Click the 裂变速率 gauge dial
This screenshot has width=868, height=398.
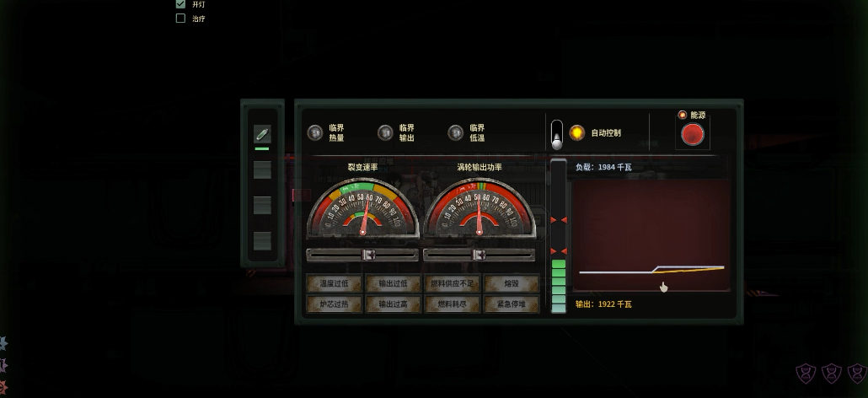pyautogui.click(x=362, y=207)
